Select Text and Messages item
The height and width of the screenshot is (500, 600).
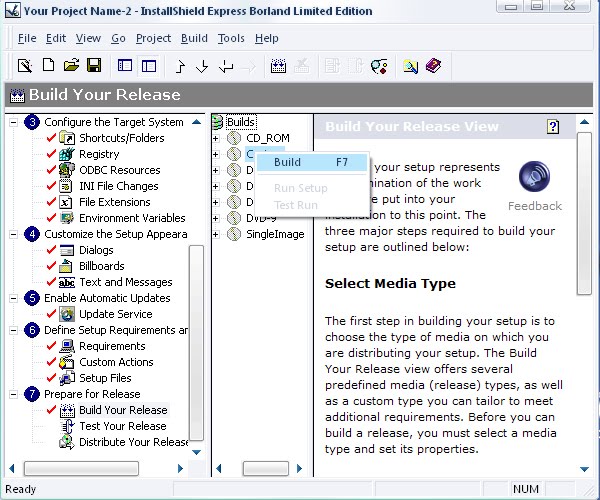[x=126, y=282]
